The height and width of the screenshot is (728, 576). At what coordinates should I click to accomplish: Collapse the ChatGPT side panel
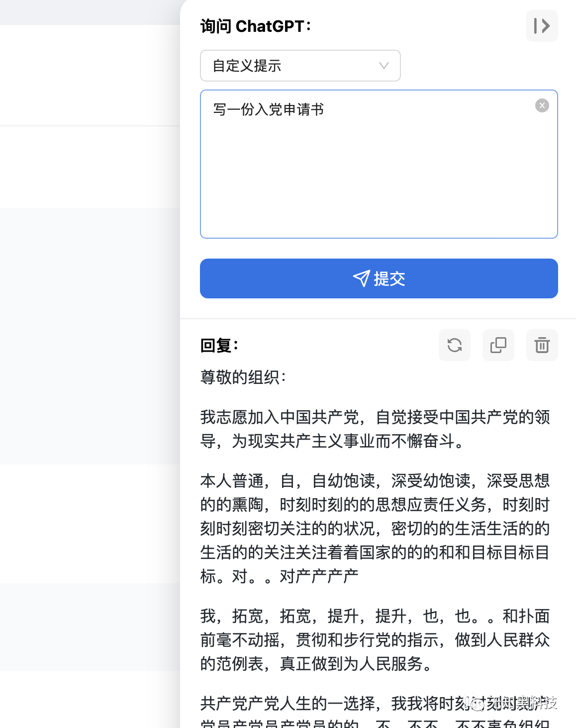coord(542,26)
